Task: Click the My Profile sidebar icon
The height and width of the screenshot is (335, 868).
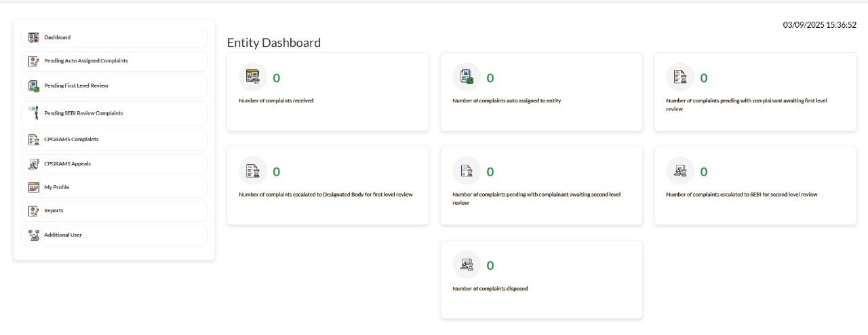Action: tap(33, 187)
